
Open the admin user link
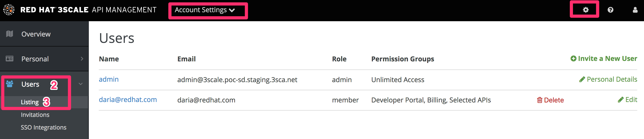coord(109,79)
